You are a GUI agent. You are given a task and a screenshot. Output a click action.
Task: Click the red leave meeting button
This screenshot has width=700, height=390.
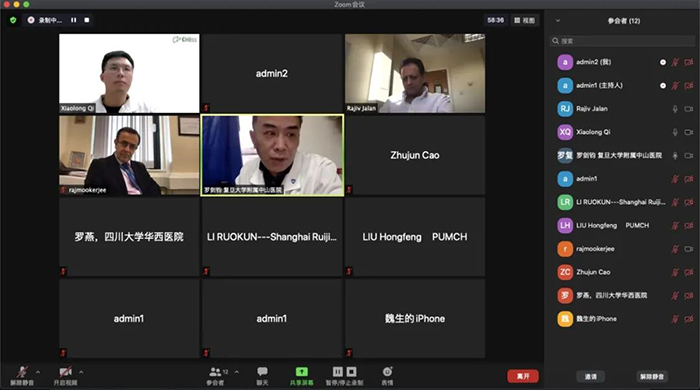tap(523, 376)
